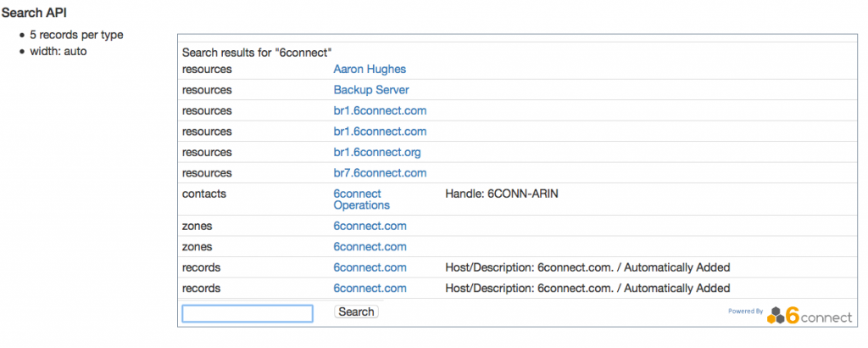The image size is (868, 348).
Task: Click 'resources' label in br7.6connect.com row
Action: coord(207,173)
